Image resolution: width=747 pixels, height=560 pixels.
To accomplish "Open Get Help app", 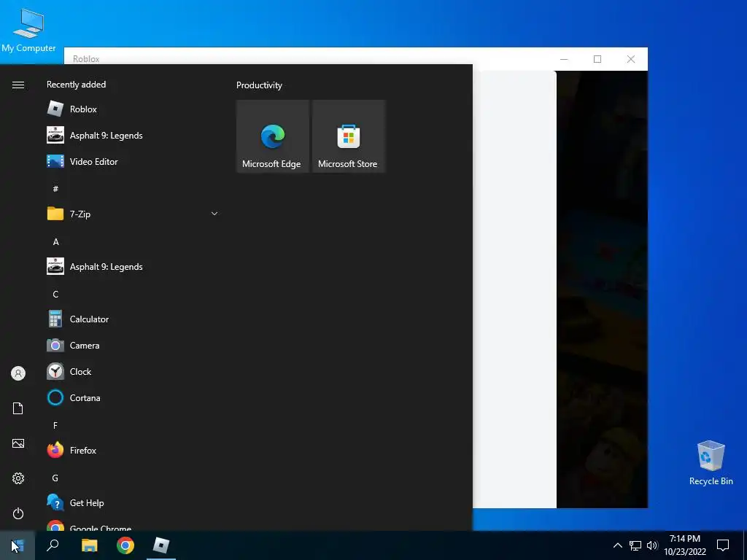I will pos(133,503).
